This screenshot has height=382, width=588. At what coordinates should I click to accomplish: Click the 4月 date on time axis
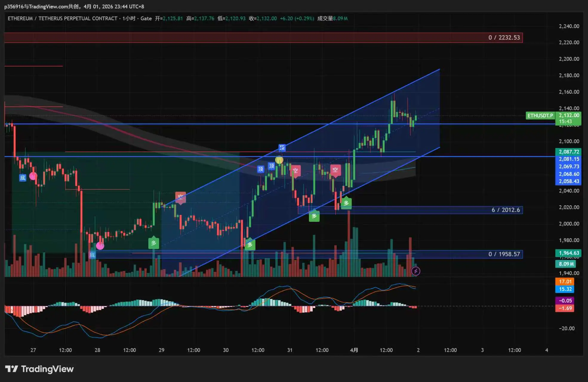tap(354, 350)
